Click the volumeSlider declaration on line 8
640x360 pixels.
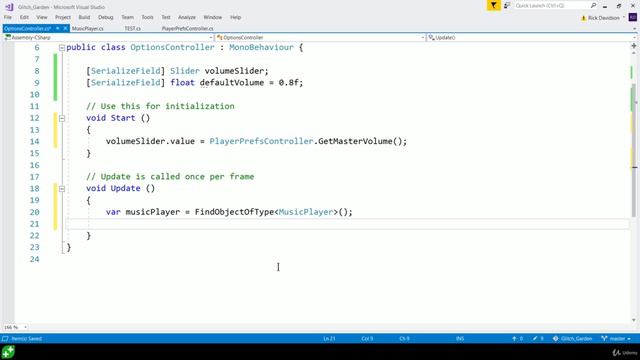point(235,71)
